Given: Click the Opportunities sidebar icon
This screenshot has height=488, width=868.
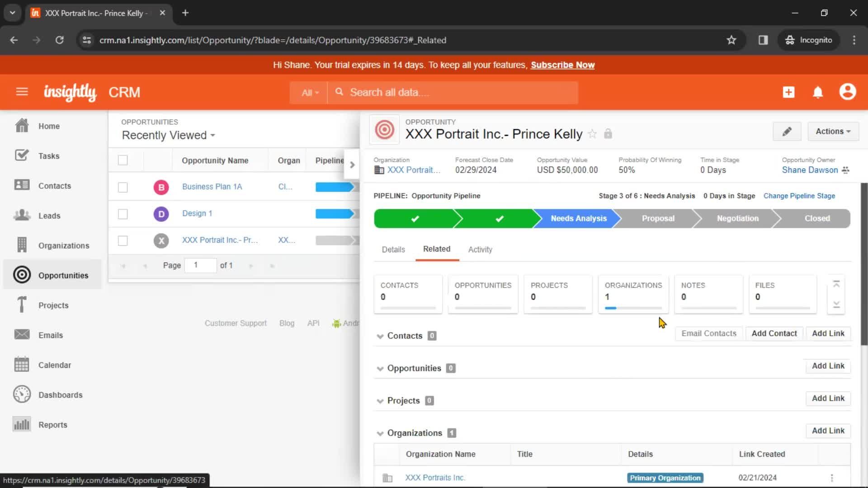Looking at the screenshot, I should pyautogui.click(x=21, y=275).
